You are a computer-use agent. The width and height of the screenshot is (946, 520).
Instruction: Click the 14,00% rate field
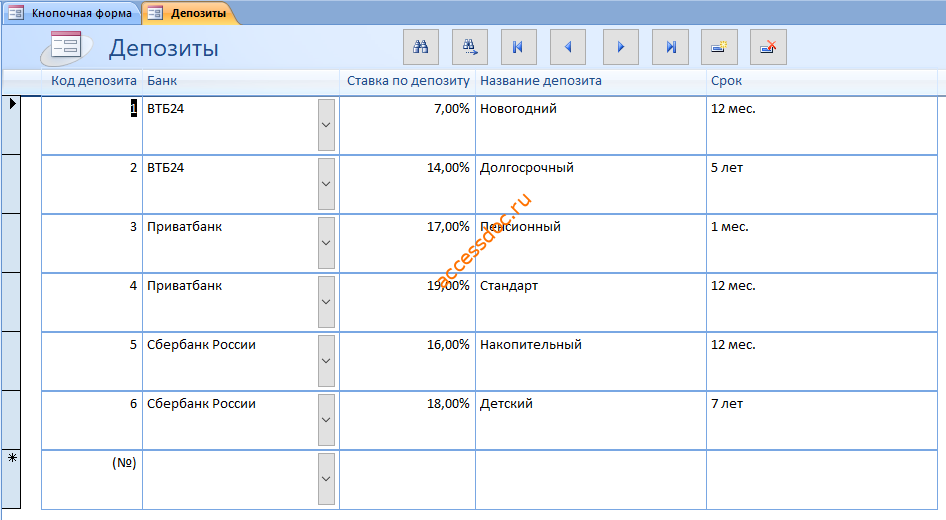coord(407,184)
